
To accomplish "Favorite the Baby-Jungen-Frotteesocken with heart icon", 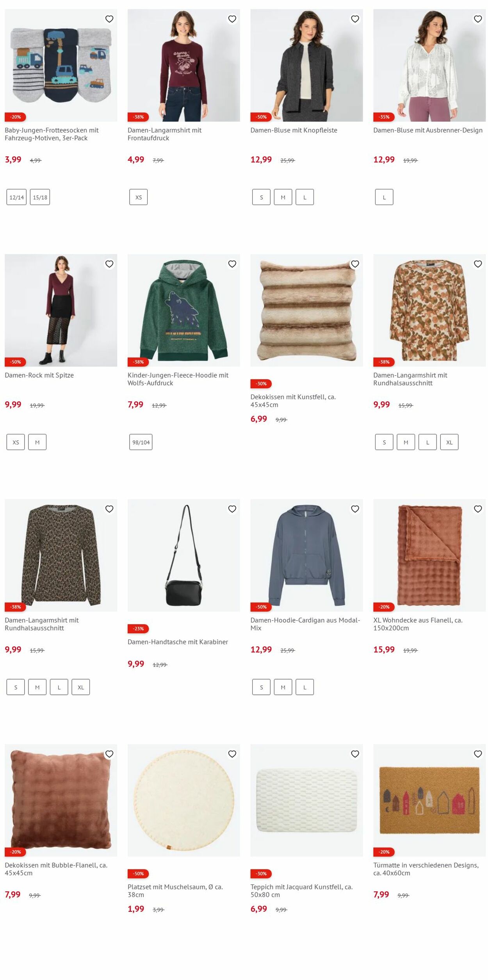I will tap(109, 19).
